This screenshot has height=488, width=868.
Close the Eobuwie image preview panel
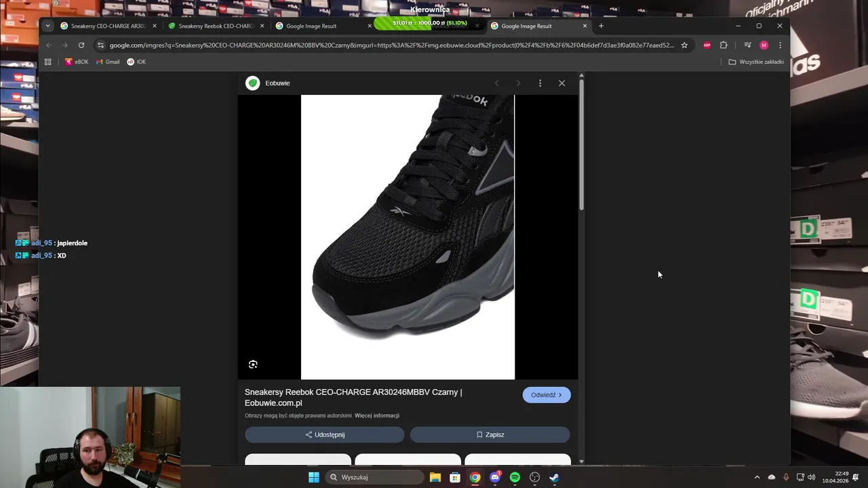coord(561,83)
